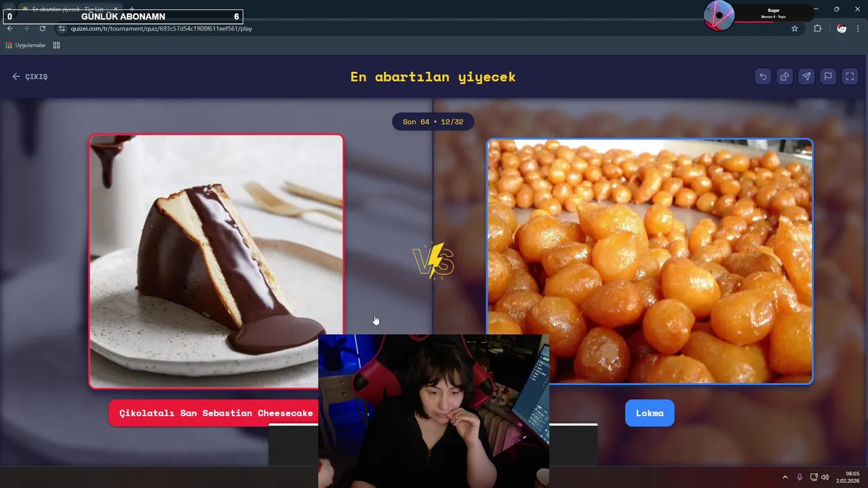
Task: Click the Sugar album art disc overlay
Action: (719, 15)
